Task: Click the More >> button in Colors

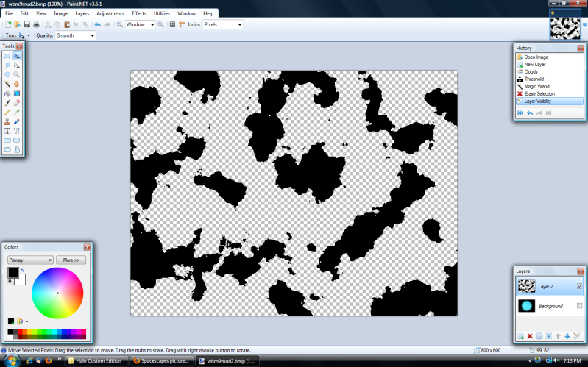Action: [71, 260]
